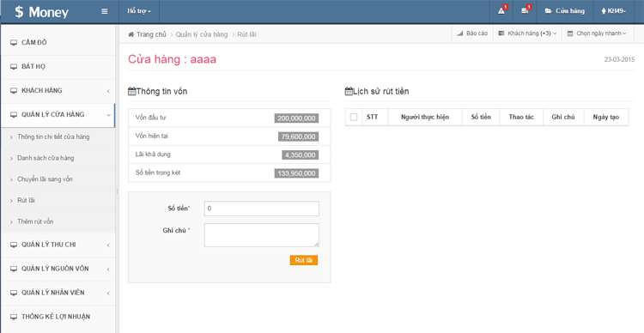Click the orange Rút lãi button
Viewport: 644px width, 333px height.
pos(303,260)
